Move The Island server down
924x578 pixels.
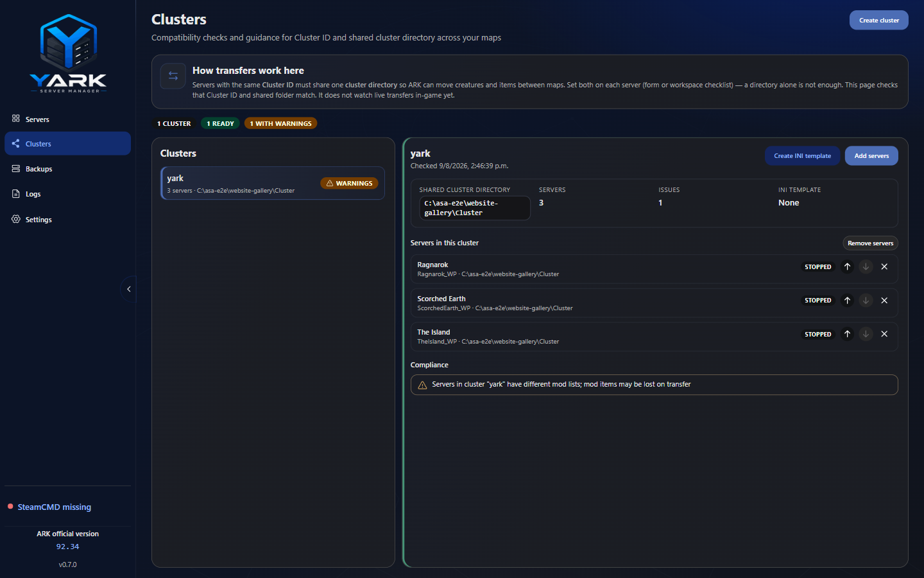coord(866,334)
